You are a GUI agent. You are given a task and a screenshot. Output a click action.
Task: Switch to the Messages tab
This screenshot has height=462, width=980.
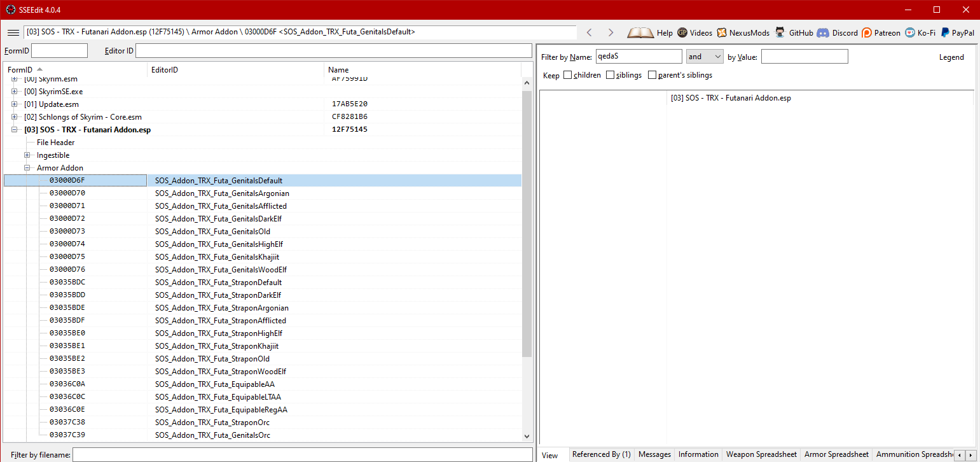(654, 454)
